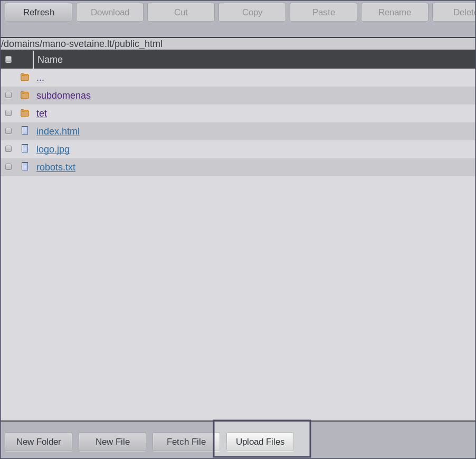Mark the logo.jpg checkbox
This screenshot has height=459, width=476.
pyautogui.click(x=8, y=149)
